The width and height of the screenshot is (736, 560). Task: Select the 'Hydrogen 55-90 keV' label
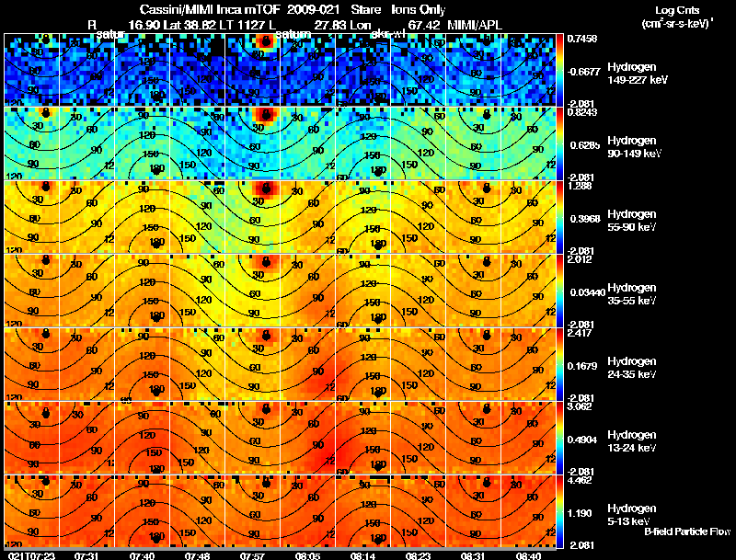[x=632, y=220]
